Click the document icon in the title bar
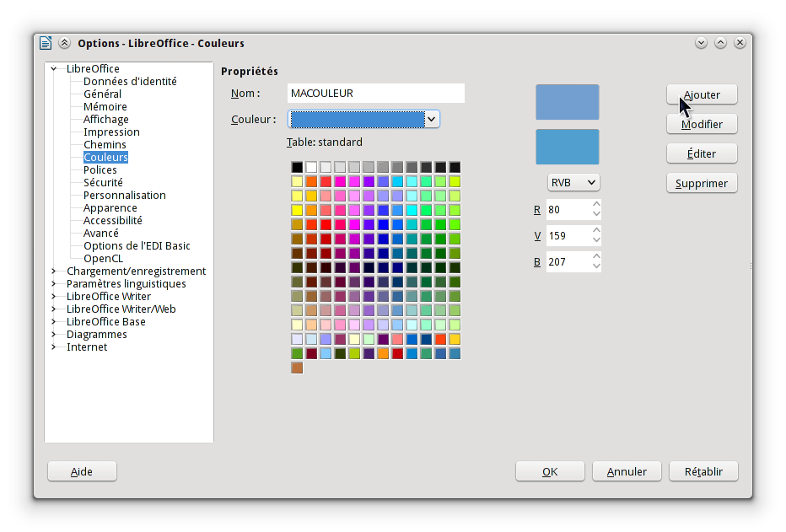This screenshot has width=786, height=532. [x=46, y=43]
